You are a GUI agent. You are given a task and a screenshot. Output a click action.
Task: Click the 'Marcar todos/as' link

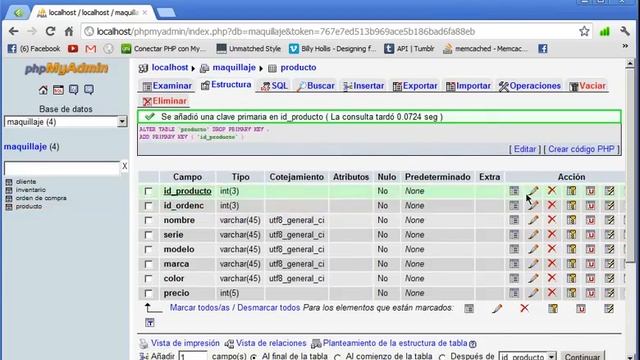click(200, 308)
